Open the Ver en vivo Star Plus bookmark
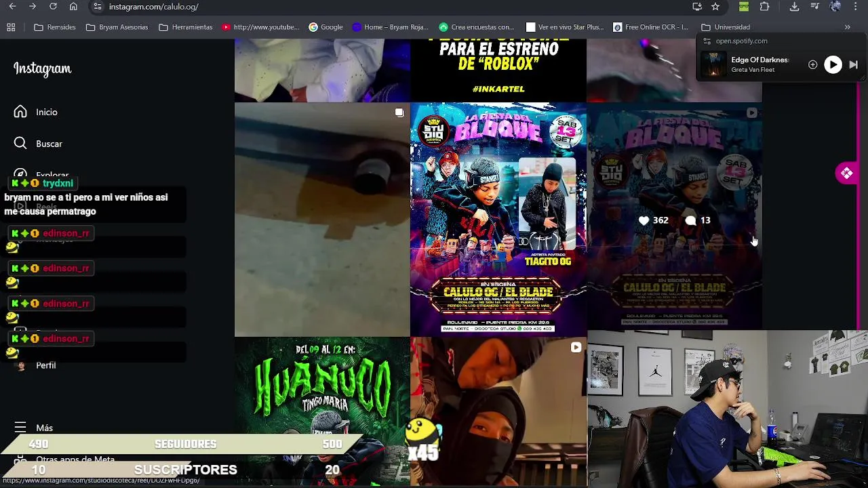The width and height of the screenshot is (868, 488). pos(565,27)
